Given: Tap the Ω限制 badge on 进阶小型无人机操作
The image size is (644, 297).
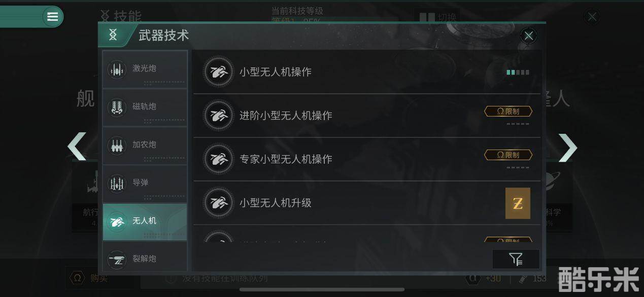Looking at the screenshot, I should point(508,111).
